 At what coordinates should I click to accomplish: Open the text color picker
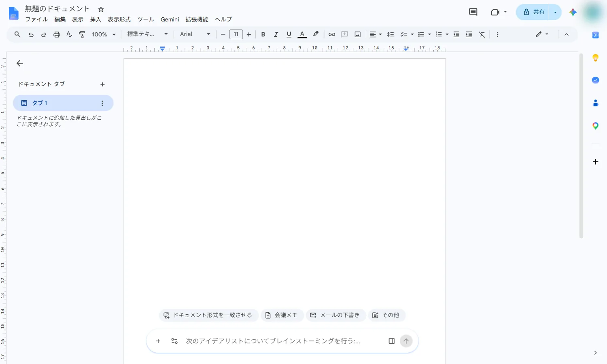[302, 34]
